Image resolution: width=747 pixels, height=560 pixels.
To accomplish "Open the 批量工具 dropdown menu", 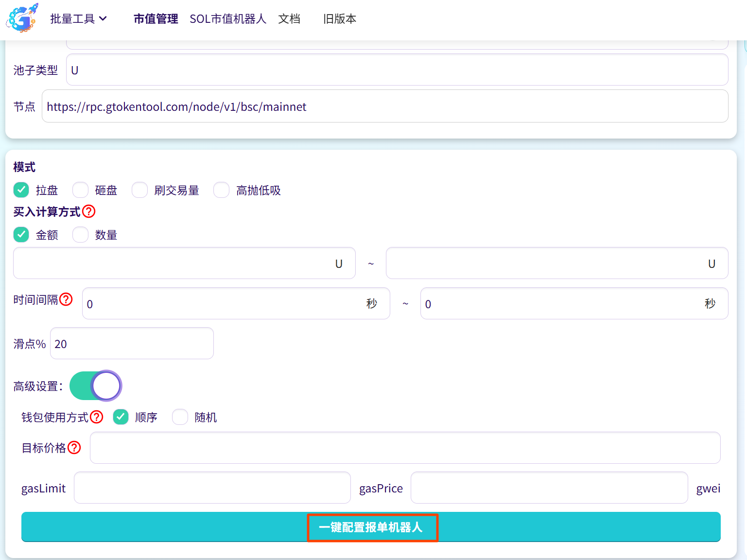I will point(78,18).
